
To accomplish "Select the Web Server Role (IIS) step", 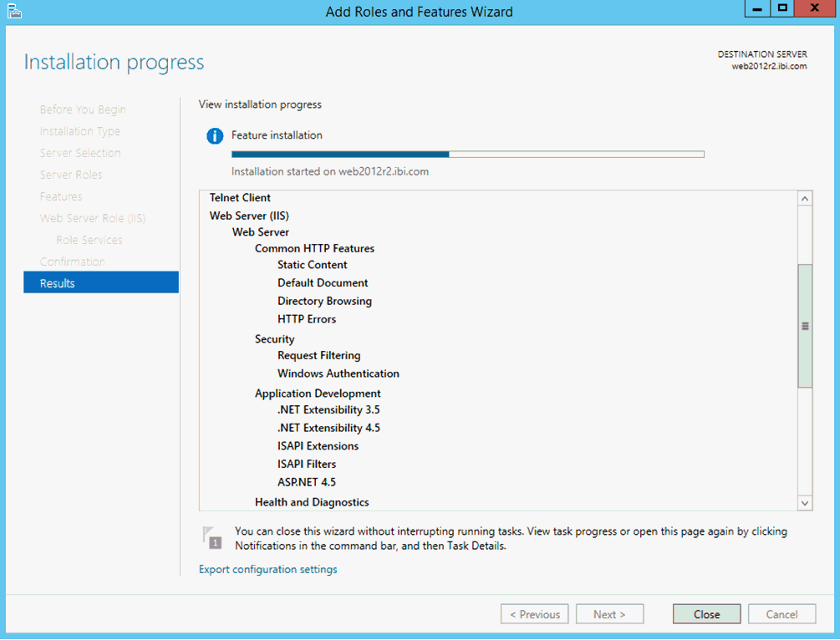I will tap(93, 219).
